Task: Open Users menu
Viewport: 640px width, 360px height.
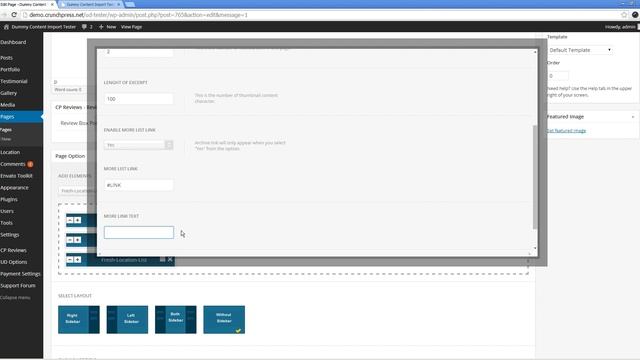Action: (7, 211)
